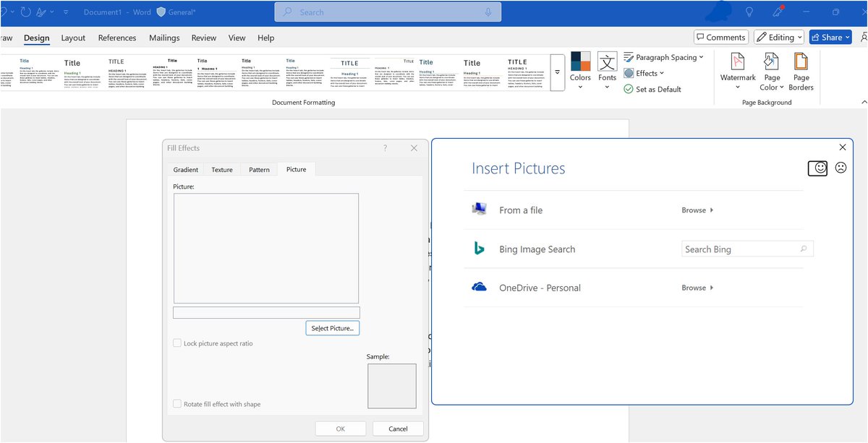Switch to the Gradient tab
This screenshot has width=868, height=443.
click(x=186, y=169)
